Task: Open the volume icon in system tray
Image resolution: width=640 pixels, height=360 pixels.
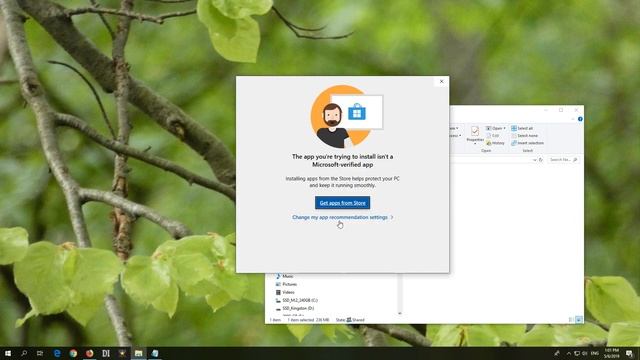Action: 584,353
